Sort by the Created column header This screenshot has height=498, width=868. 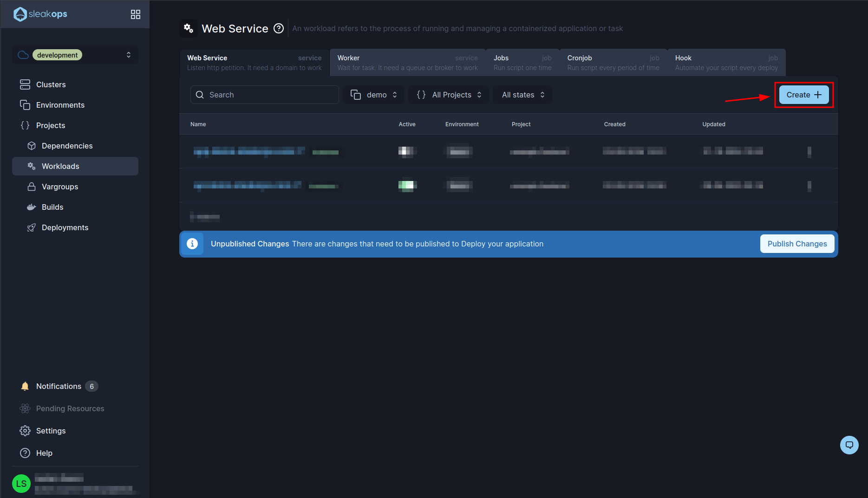614,124
